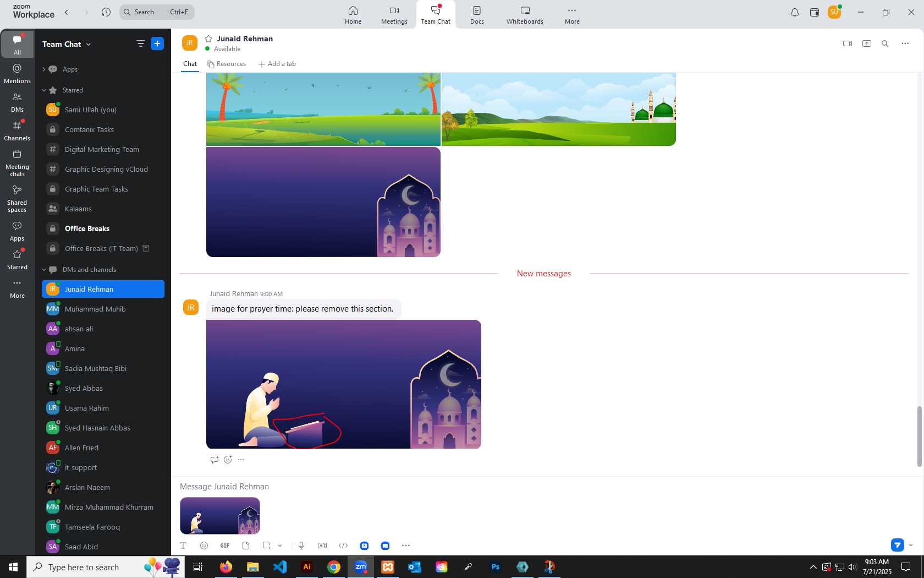Open Digital Marketing Team channel
The image size is (924, 578).
coord(103,149)
